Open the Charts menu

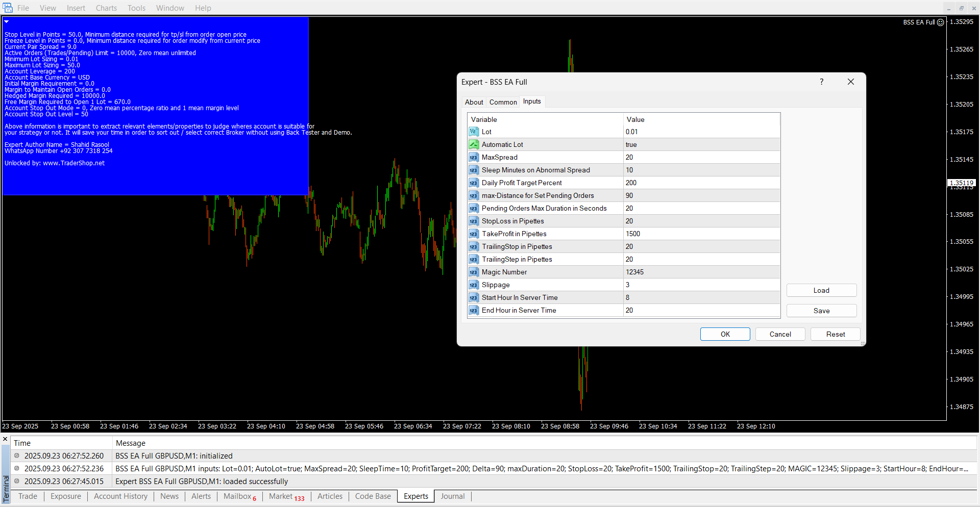click(x=106, y=8)
